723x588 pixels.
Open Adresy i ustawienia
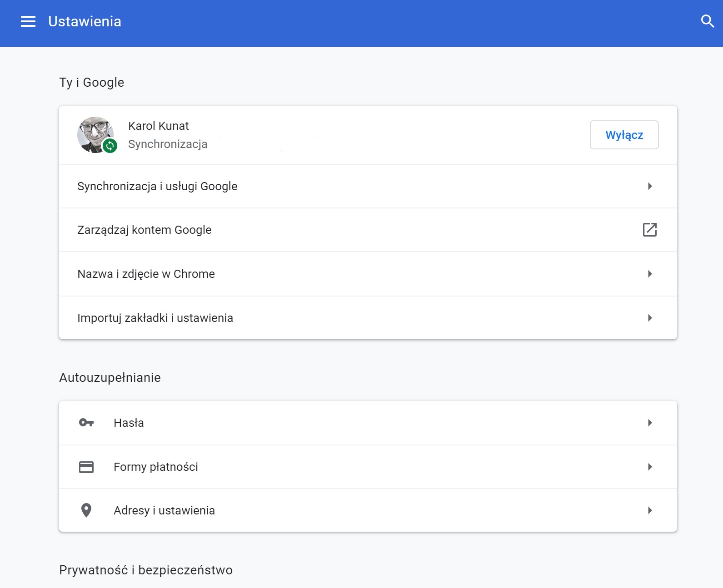click(x=368, y=510)
